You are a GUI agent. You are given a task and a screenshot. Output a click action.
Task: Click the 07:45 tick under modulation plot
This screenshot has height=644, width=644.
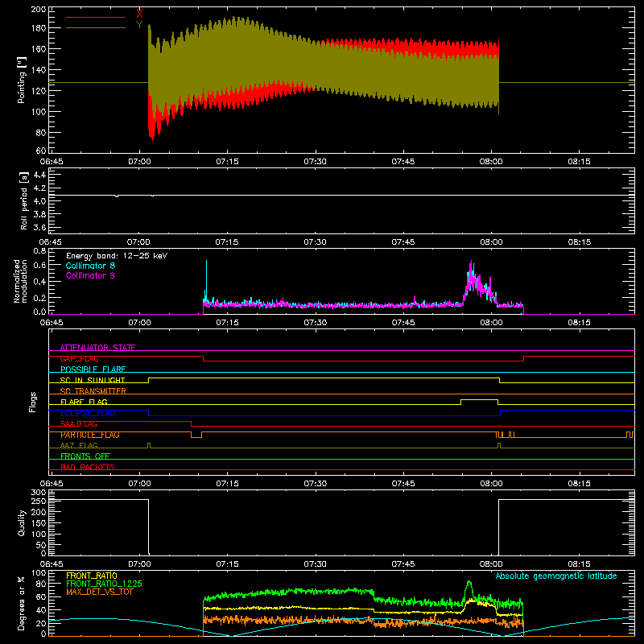(x=403, y=323)
